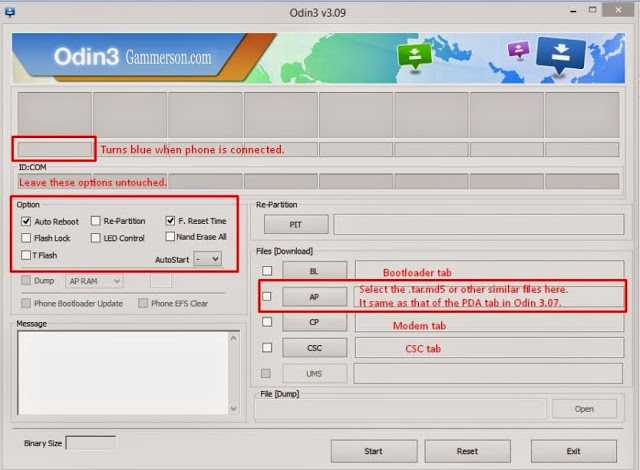Viewport: 640px width, 470px height.
Task: Click the PIT button
Action: pyautogui.click(x=295, y=225)
